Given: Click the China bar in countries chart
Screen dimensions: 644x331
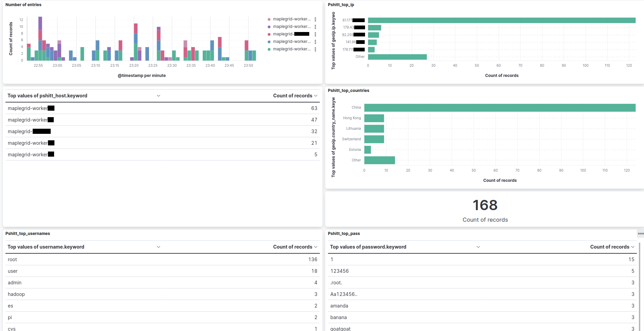Looking at the screenshot, I should tap(499, 108).
